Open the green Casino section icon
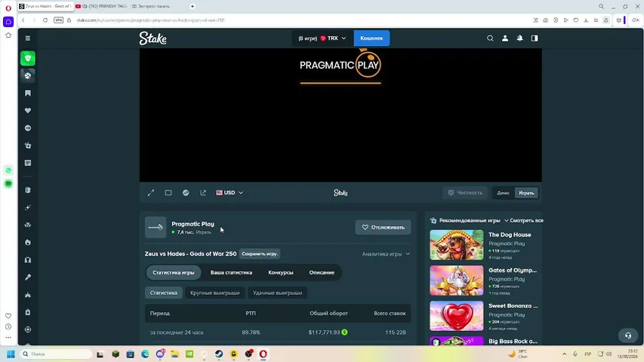 (28, 58)
